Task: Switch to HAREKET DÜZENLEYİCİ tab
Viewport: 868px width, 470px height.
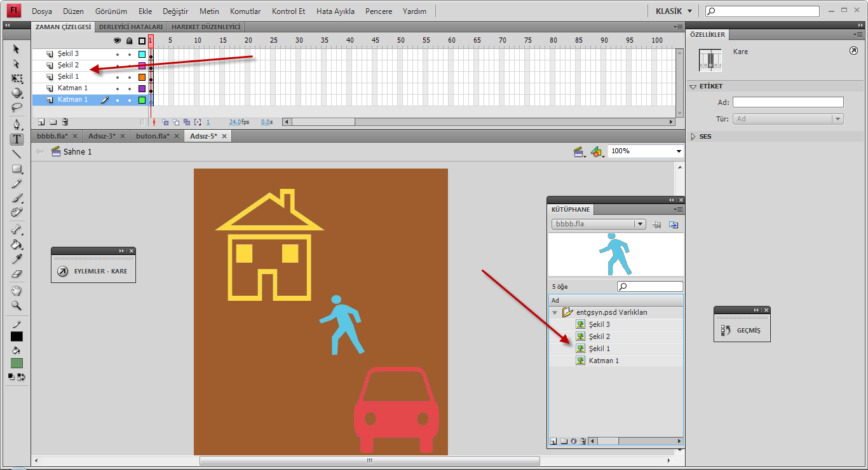Action: coord(206,27)
